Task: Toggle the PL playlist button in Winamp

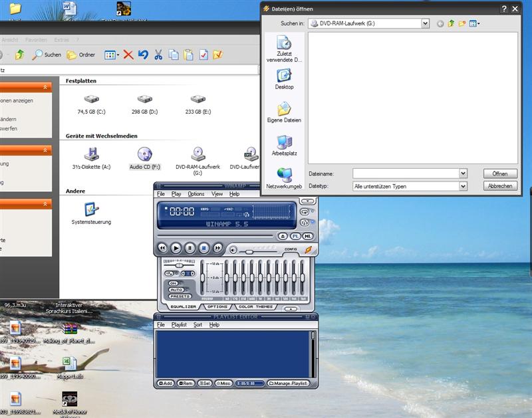Action: click(295, 236)
